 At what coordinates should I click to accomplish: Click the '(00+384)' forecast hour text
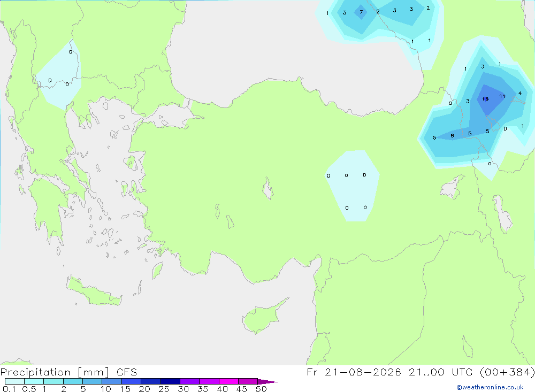(x=507, y=372)
